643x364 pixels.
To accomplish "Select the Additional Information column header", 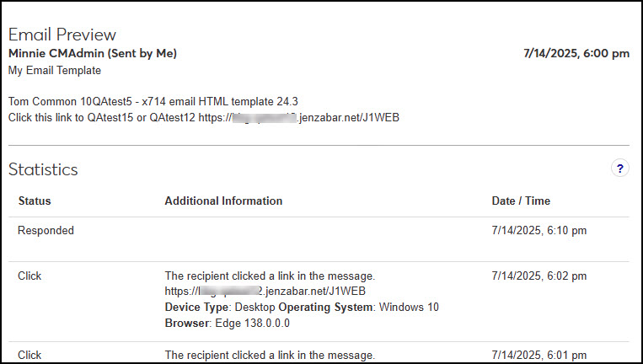I will coord(223,201).
